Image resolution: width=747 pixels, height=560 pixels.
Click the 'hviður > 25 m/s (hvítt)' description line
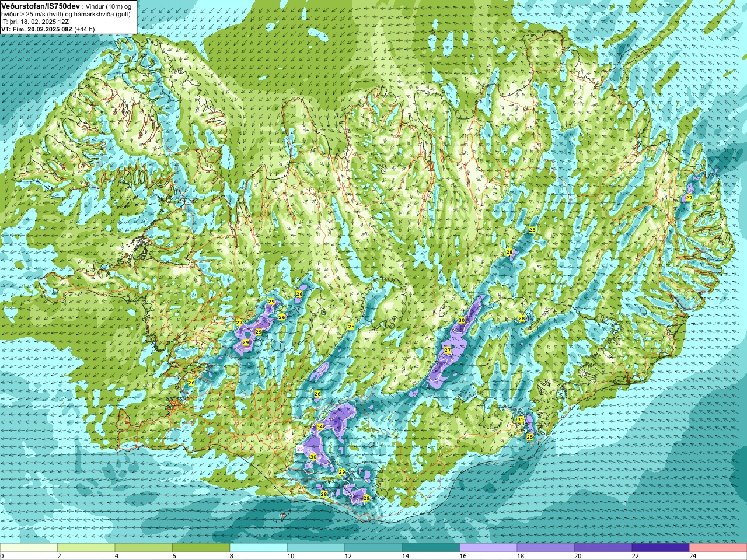(65, 13)
